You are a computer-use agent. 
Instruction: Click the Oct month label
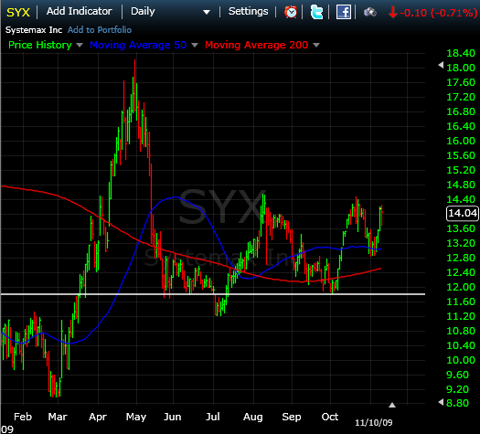click(330, 417)
